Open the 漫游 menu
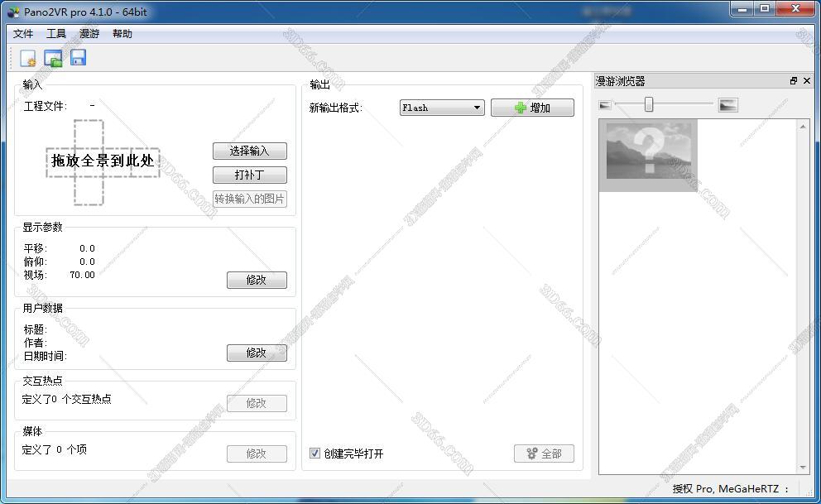 (88, 34)
